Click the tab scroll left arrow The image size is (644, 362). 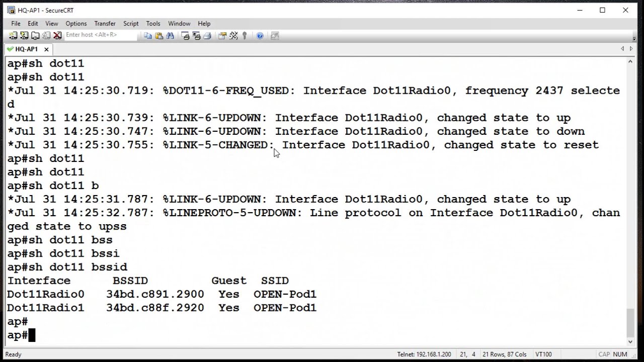(622, 49)
